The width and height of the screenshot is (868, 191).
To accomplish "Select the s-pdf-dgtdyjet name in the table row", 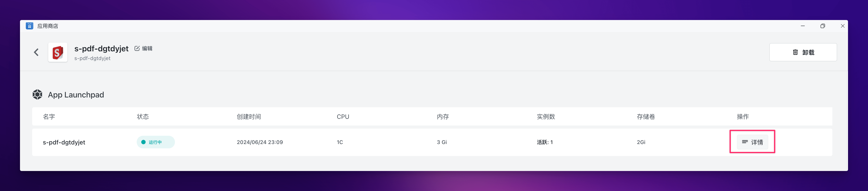I will point(64,142).
